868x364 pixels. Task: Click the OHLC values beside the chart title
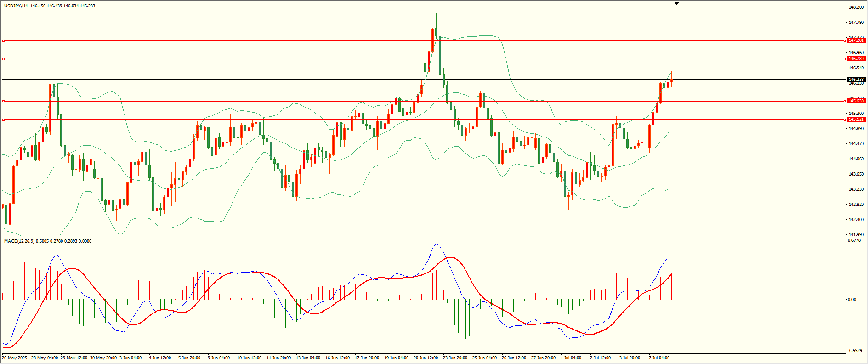click(x=63, y=6)
